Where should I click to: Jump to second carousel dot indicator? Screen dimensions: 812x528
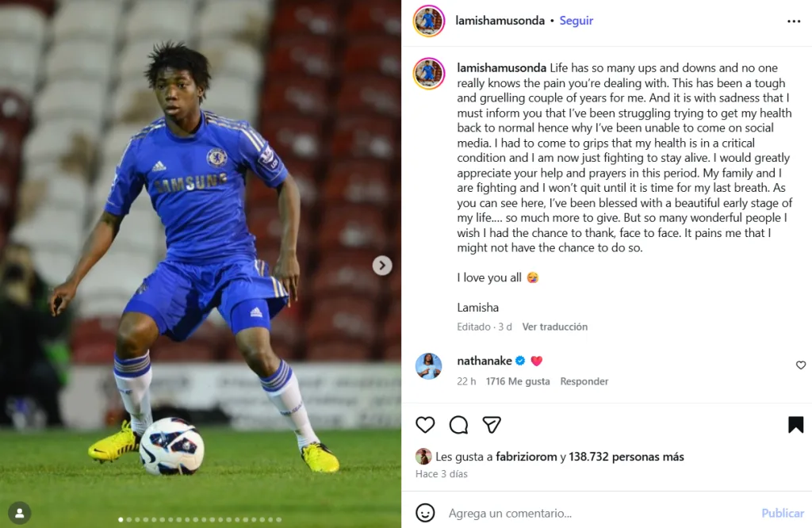(x=129, y=519)
